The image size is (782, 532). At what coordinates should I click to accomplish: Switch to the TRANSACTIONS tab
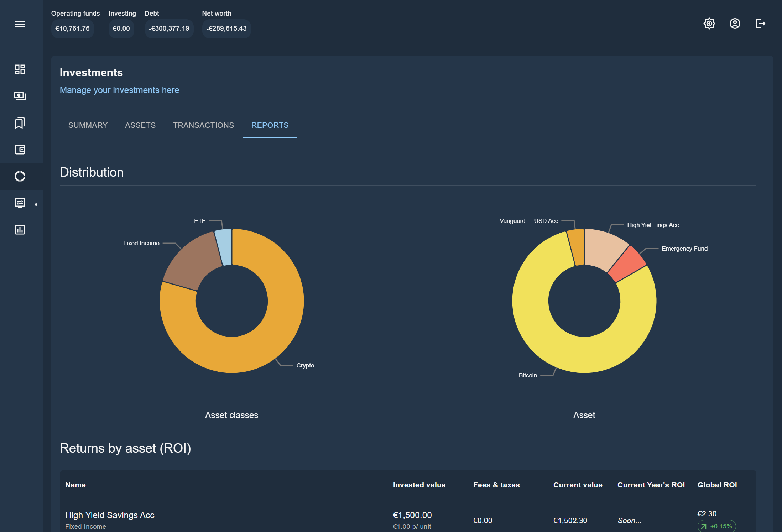(x=204, y=125)
